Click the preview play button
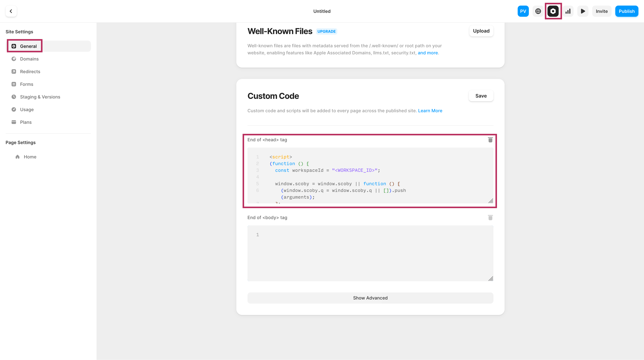The height and width of the screenshot is (360, 644). [x=583, y=11]
